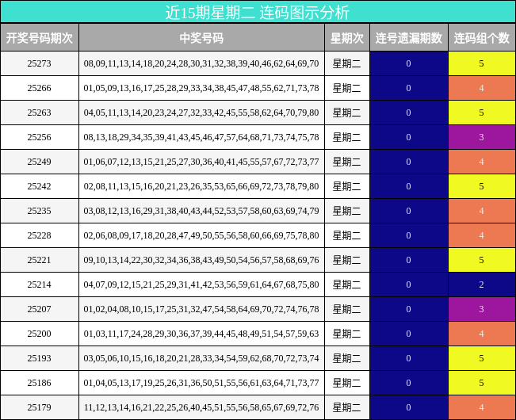Click the '星期二' cell in row 25235

[346, 211]
